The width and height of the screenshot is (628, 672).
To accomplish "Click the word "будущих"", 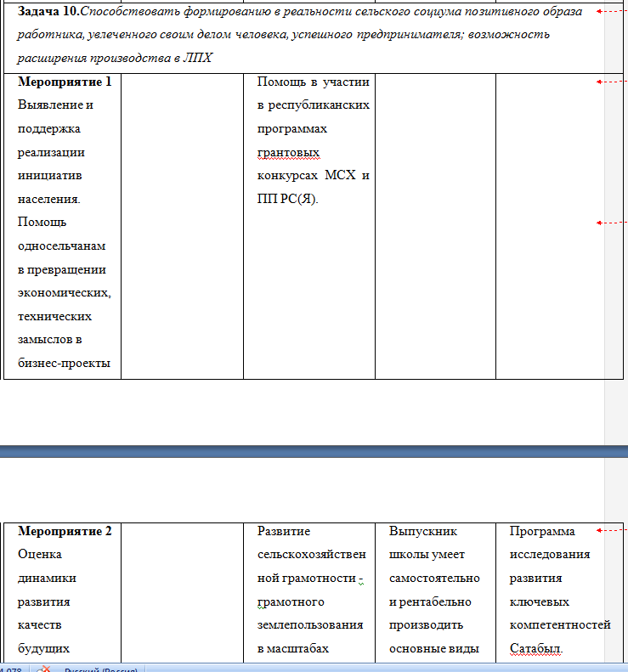I will point(43,648).
